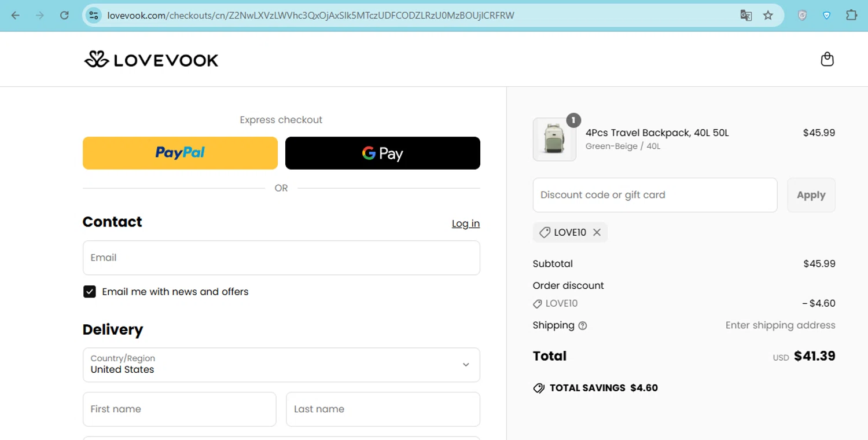
Task: Open the shopping bag cart icon
Action: tap(827, 59)
